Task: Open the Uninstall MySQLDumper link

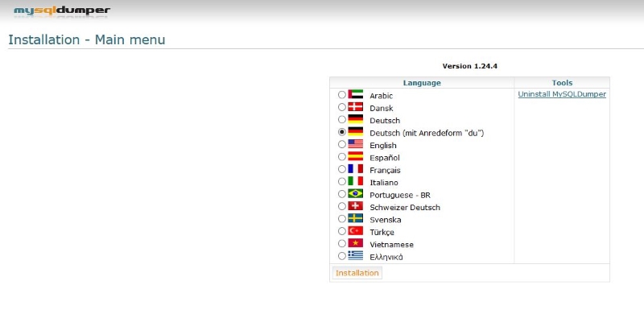Action: pyautogui.click(x=562, y=94)
